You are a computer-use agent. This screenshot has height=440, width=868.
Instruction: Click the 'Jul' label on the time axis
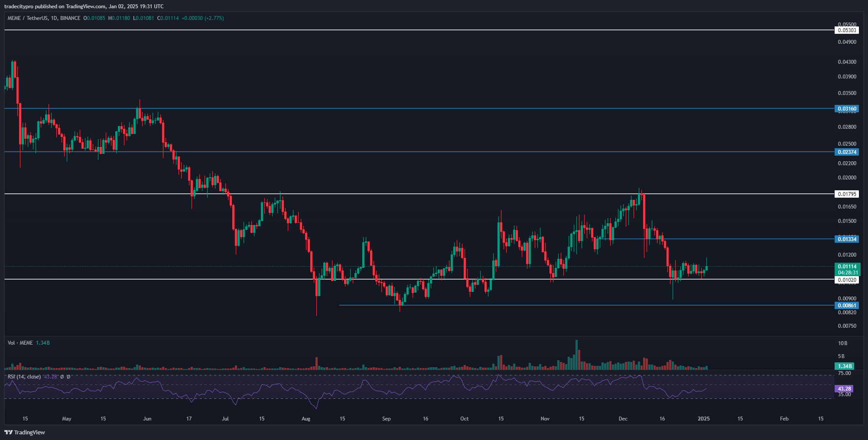pos(225,419)
